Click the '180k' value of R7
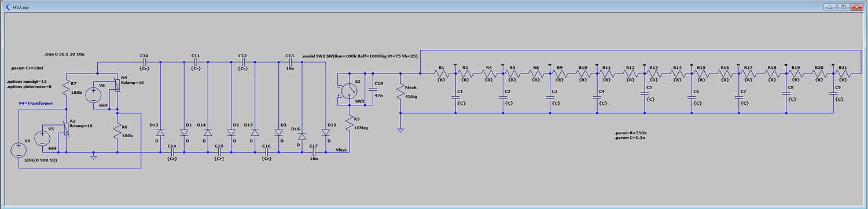 point(76,92)
